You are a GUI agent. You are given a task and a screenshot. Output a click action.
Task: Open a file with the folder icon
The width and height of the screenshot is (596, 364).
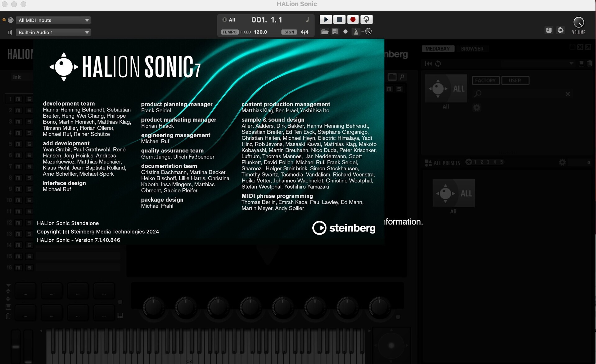click(325, 31)
